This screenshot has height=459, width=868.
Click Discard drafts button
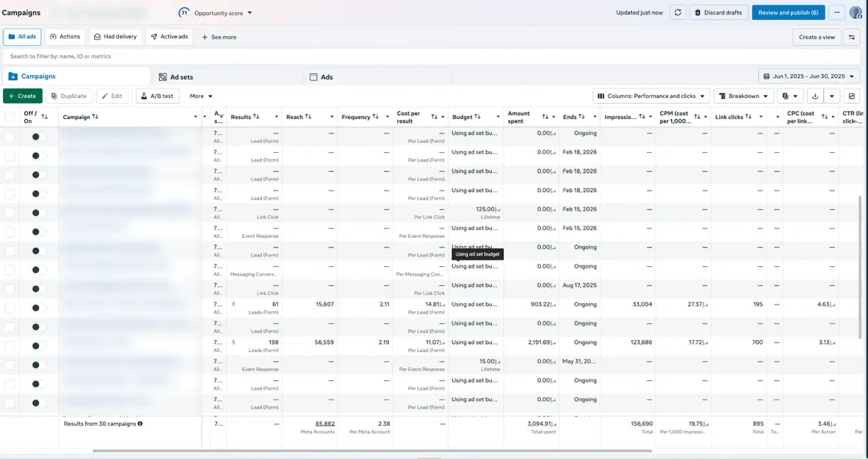point(719,13)
